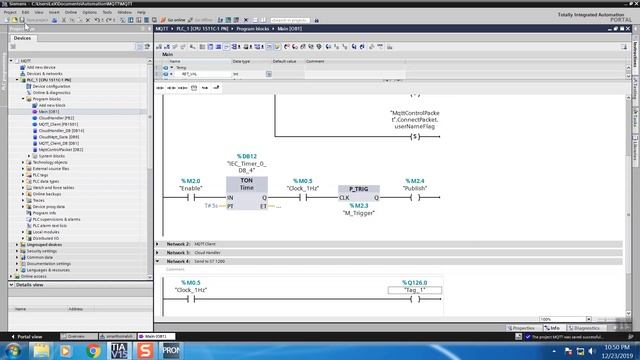This screenshot has height=360, width=640.
Task: Click the ladder editor vertical scrollbar
Action: tap(628, 206)
